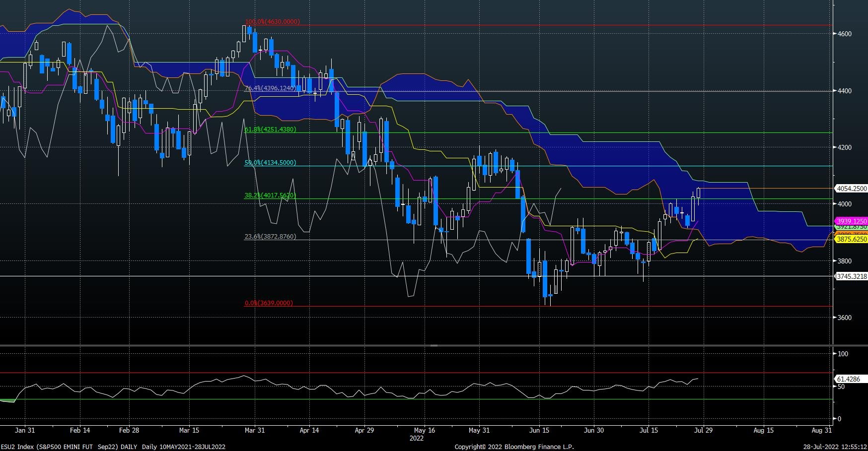Select the yellow 3875.6250 price tag

click(x=851, y=240)
